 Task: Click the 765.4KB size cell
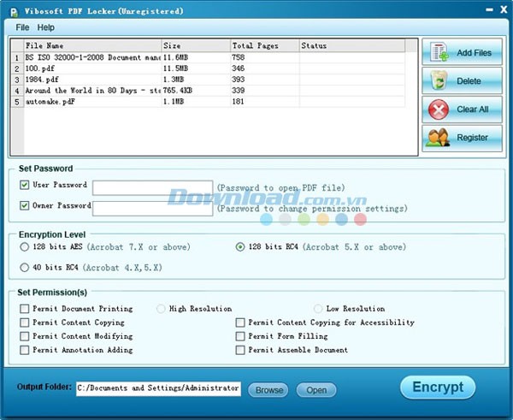197,91
